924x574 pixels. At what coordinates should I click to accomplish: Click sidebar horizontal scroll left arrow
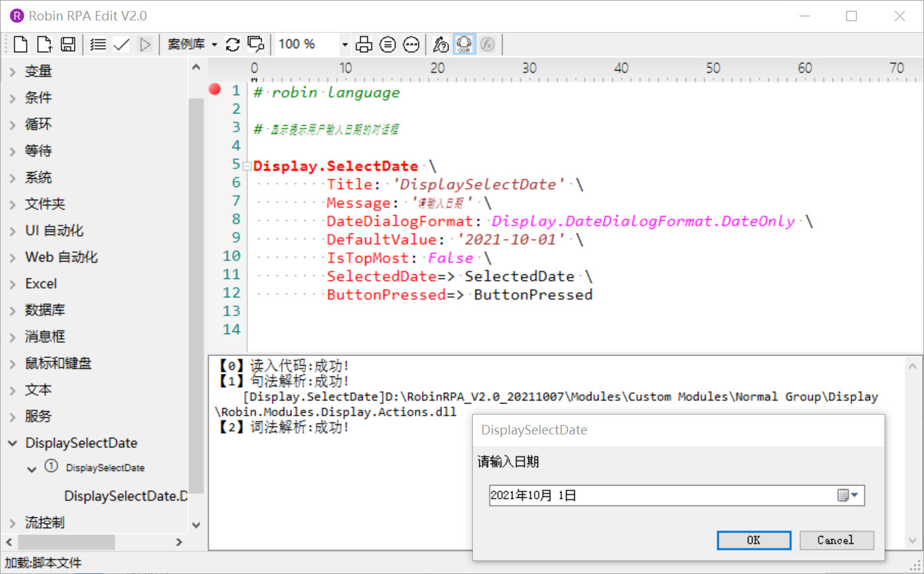tap(10, 542)
